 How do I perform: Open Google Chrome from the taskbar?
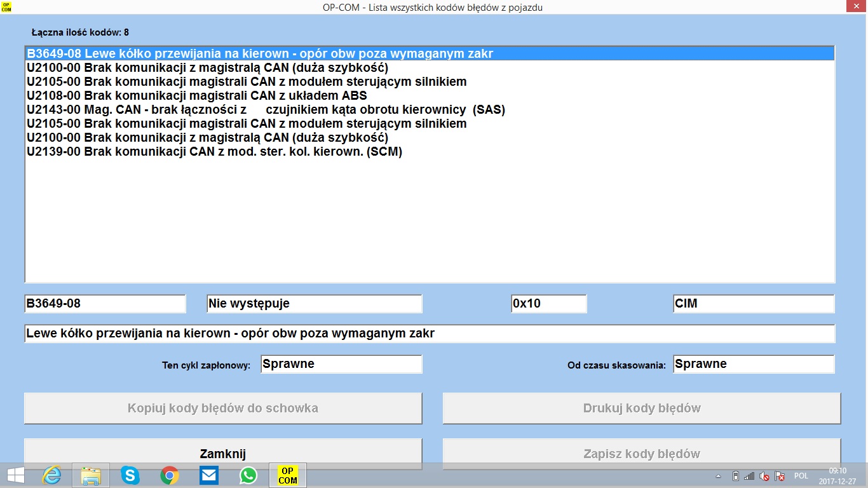[170, 475]
